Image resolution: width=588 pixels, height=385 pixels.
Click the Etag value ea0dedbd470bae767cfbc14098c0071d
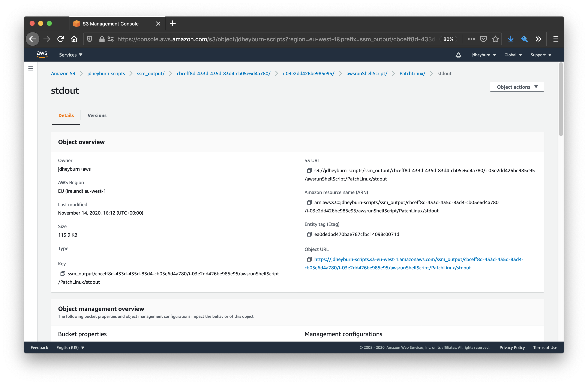click(357, 234)
